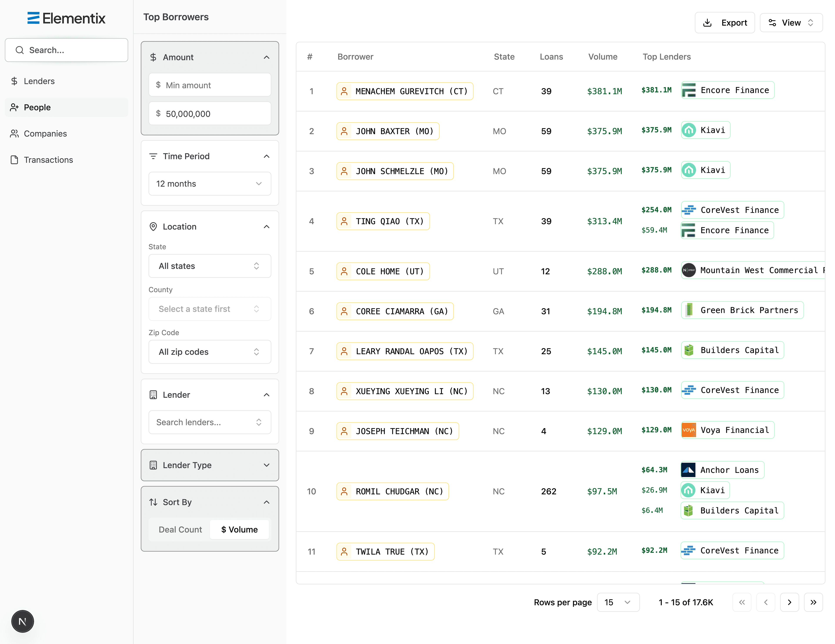Screen dimensions: 835x644
Task: Click the Voya Financial lender logo
Action: point(689,430)
